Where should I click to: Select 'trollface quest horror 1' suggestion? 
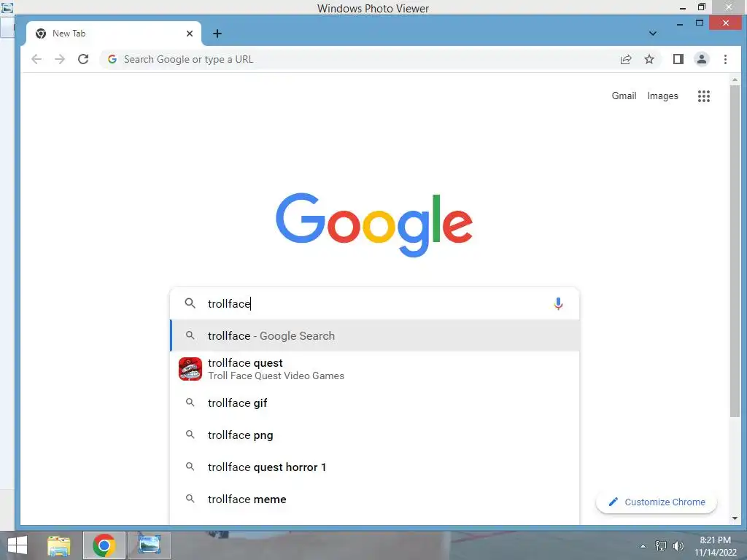click(375, 467)
